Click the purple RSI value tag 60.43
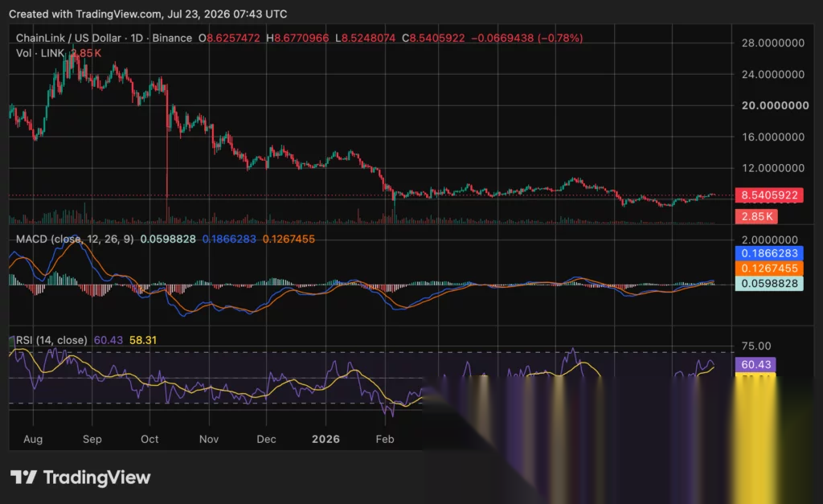The width and height of the screenshot is (823, 504). (x=755, y=364)
